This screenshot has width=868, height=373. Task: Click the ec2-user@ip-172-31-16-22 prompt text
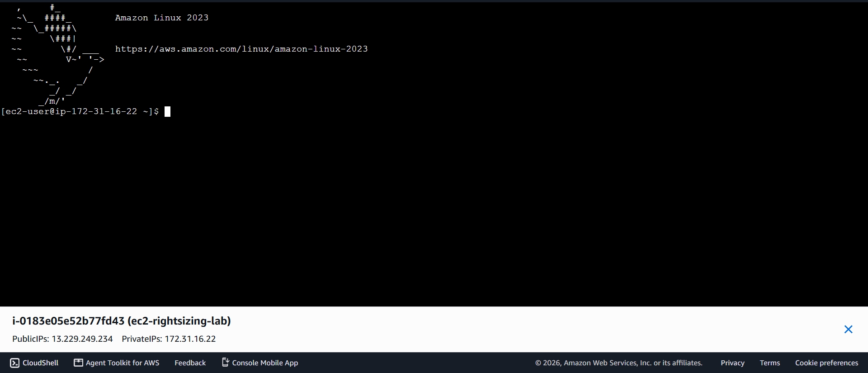[x=80, y=111]
